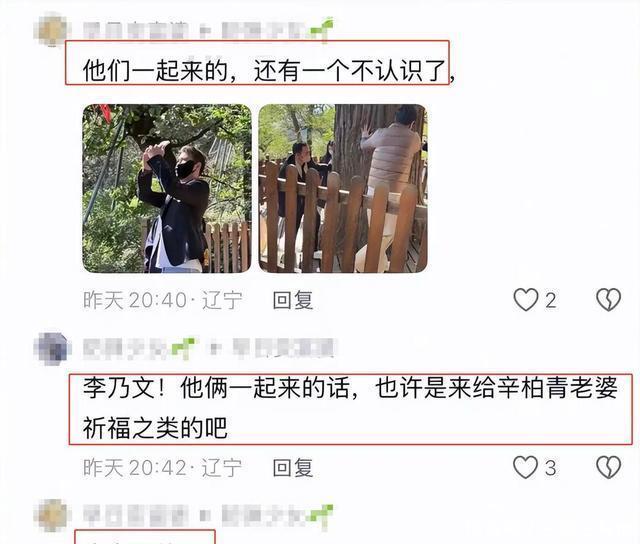
Task: Open second commenter's blurred username
Action: coord(127,349)
